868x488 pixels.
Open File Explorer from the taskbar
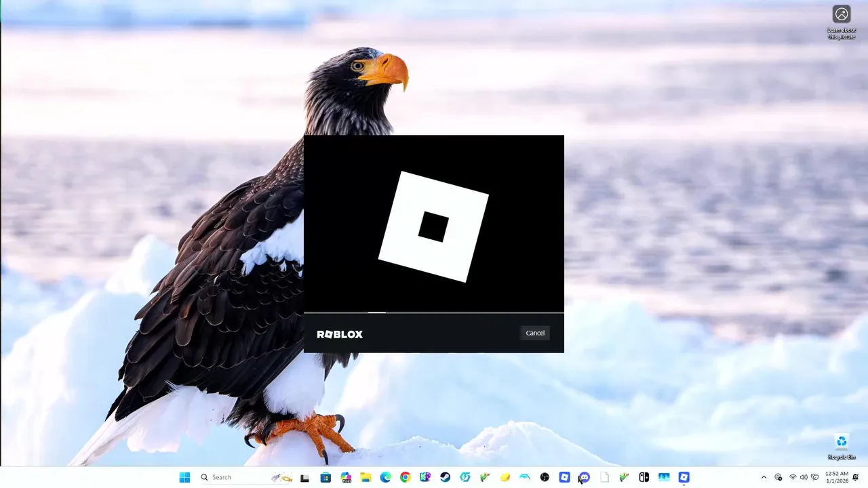pyautogui.click(x=366, y=477)
